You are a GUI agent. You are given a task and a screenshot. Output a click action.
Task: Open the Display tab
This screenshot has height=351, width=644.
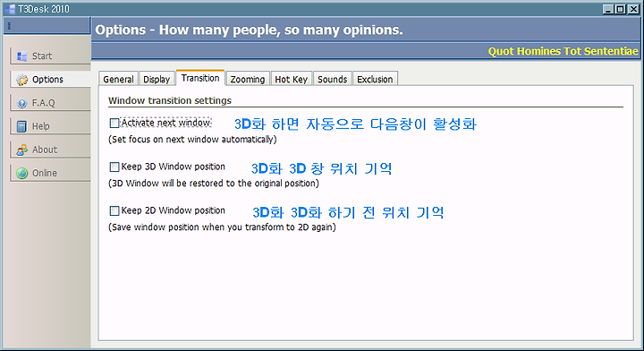(157, 79)
